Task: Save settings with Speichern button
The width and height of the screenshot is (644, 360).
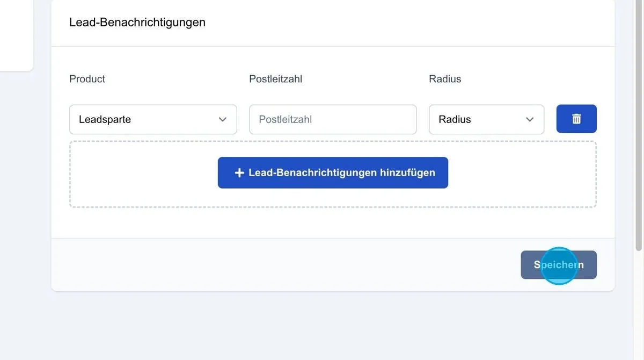Action: point(559,265)
